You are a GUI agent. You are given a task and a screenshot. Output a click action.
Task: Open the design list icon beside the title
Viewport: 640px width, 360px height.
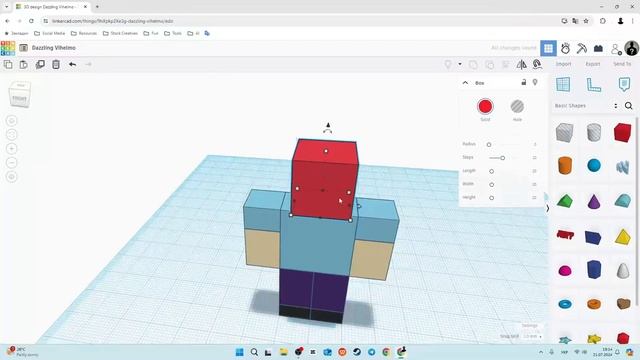click(24, 48)
